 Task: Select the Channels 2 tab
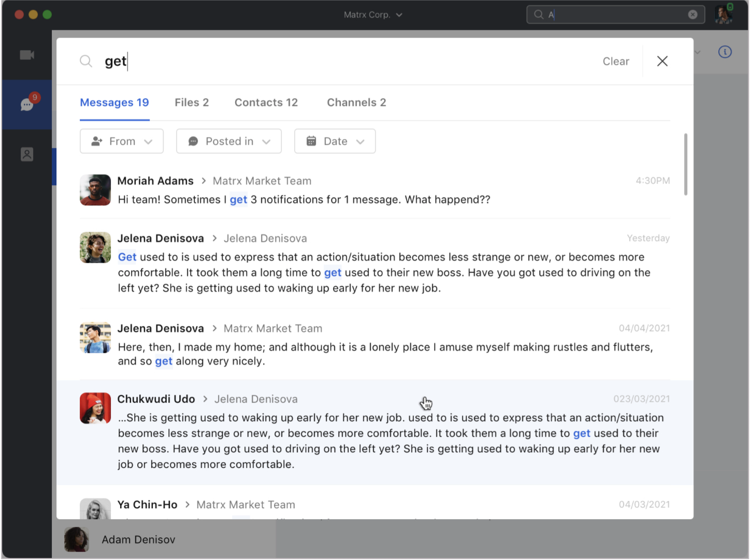click(x=356, y=102)
